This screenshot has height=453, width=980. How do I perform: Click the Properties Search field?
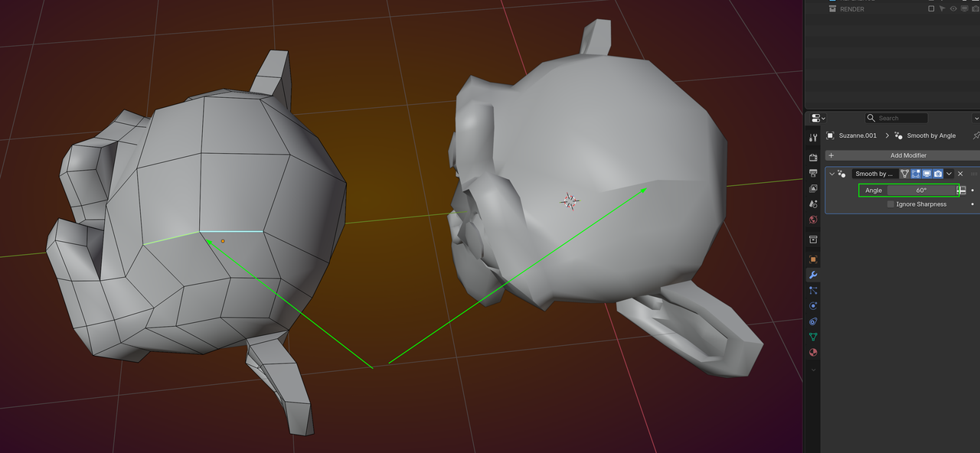pyautogui.click(x=897, y=118)
